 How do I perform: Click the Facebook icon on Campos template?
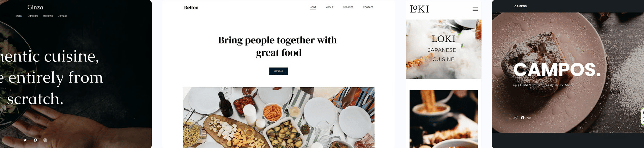tap(523, 118)
